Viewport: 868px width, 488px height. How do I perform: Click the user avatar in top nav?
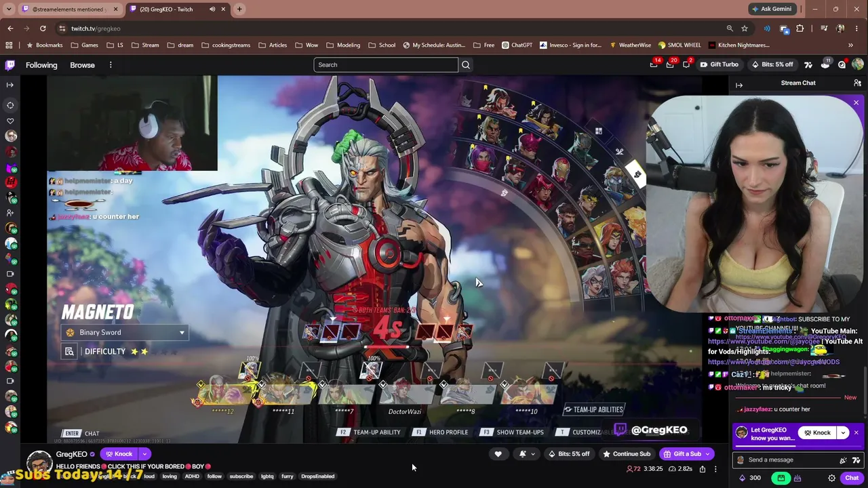pos(858,64)
